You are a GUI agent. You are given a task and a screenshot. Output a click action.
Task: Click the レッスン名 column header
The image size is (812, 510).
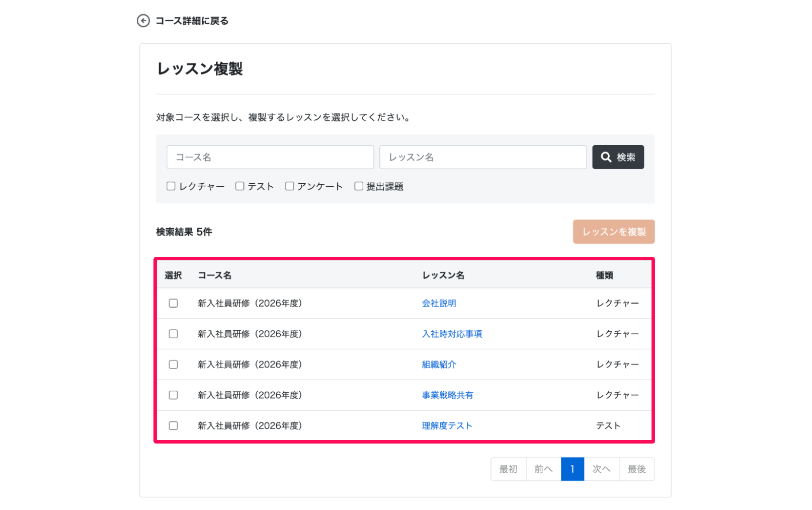(443, 275)
